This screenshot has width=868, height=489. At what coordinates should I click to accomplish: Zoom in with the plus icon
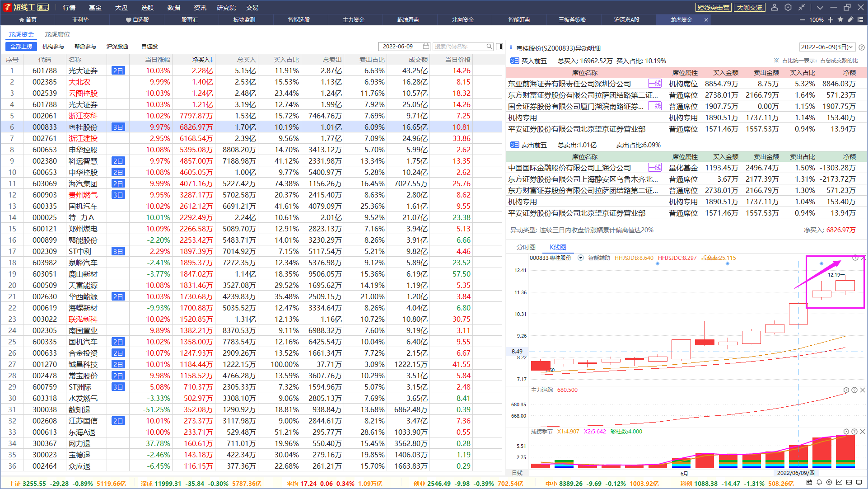point(830,20)
